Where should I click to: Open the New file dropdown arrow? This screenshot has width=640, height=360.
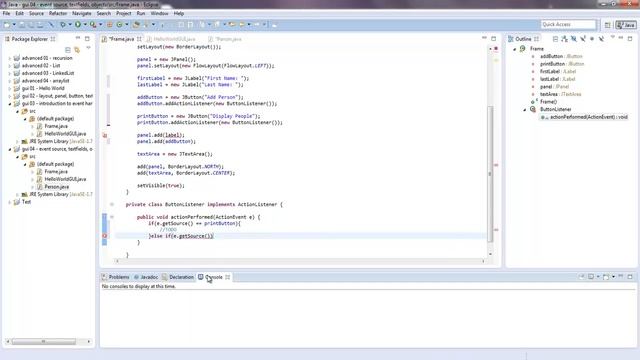point(14,25)
